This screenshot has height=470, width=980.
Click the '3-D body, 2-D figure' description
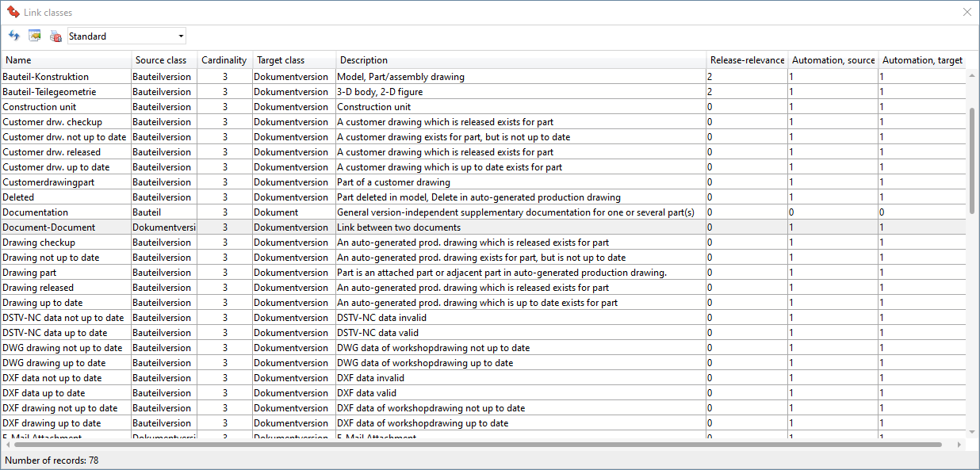(x=380, y=92)
